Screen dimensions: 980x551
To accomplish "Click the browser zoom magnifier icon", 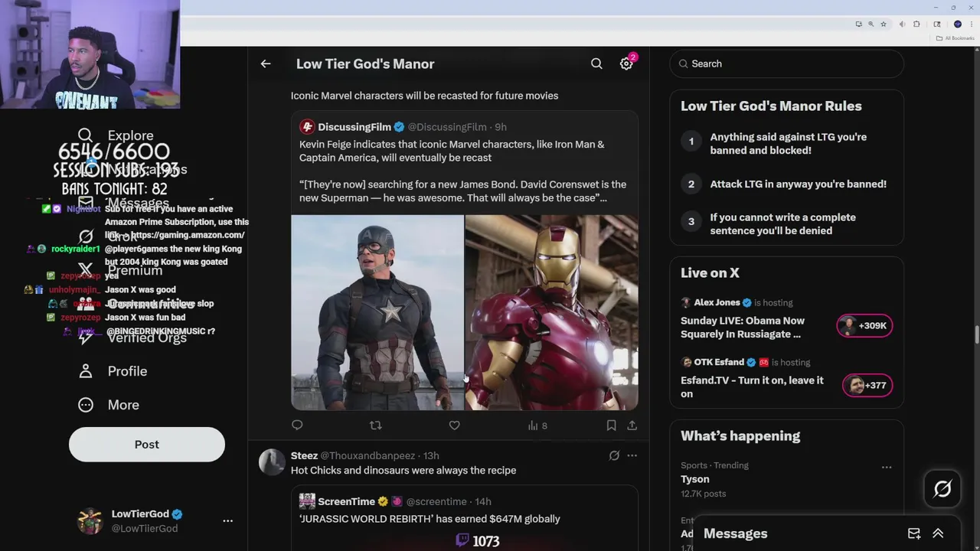I will pos(871,24).
